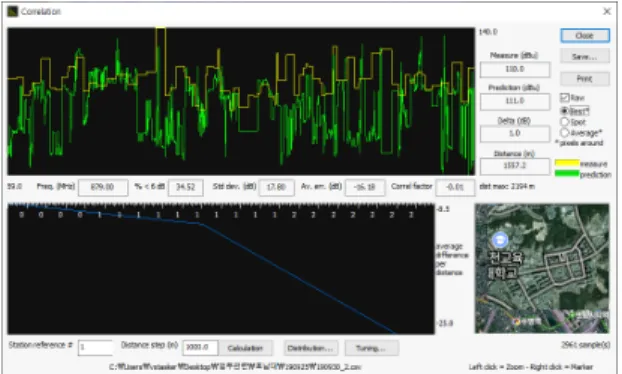Click the Prediction (dBu) value field

point(515,102)
